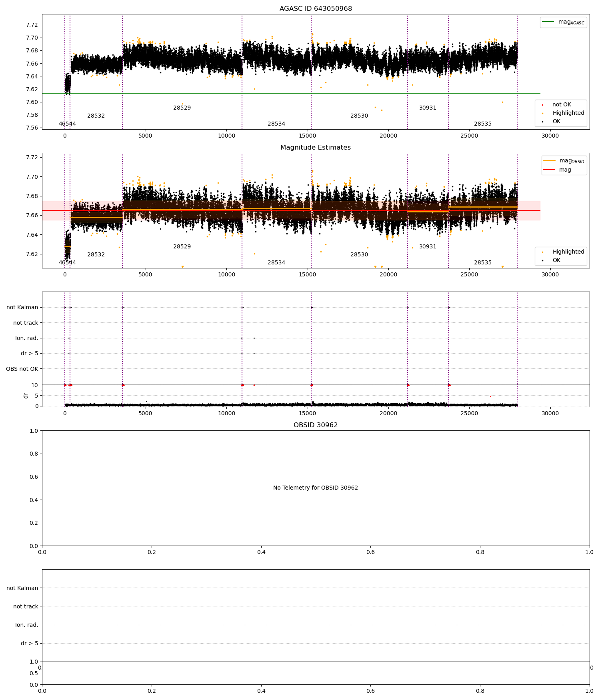
Task: Select the "No Telemetry for OBSID 30962" message
Action: [x=316, y=488]
